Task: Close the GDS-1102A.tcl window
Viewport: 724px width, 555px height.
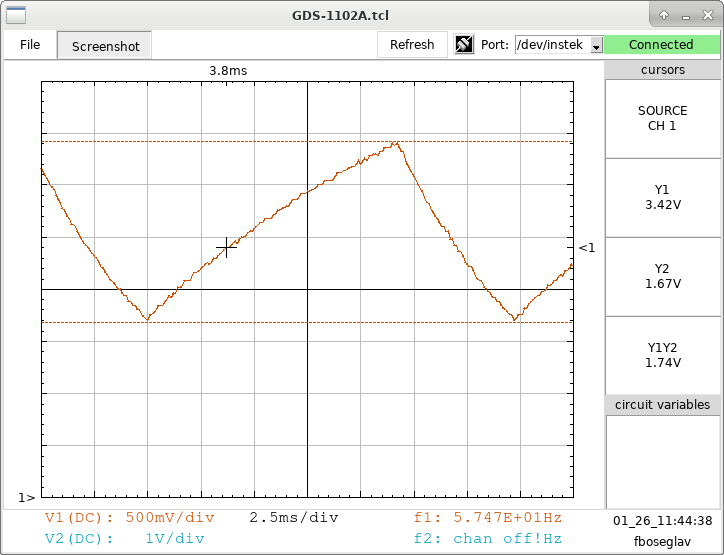Action: coord(707,16)
